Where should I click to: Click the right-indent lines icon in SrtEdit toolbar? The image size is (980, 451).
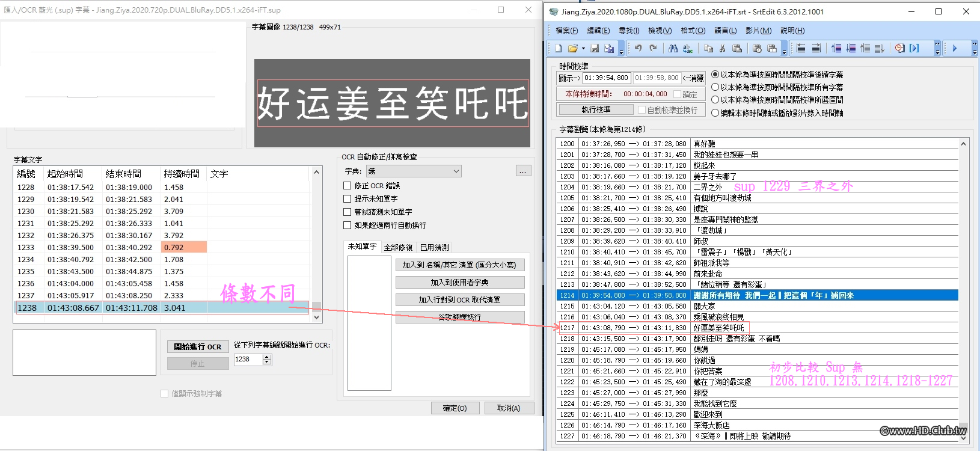coord(816,48)
